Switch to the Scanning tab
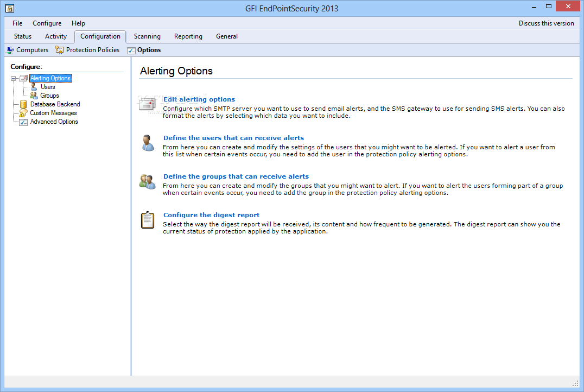Image resolution: width=584 pixels, height=392 pixels. point(147,36)
